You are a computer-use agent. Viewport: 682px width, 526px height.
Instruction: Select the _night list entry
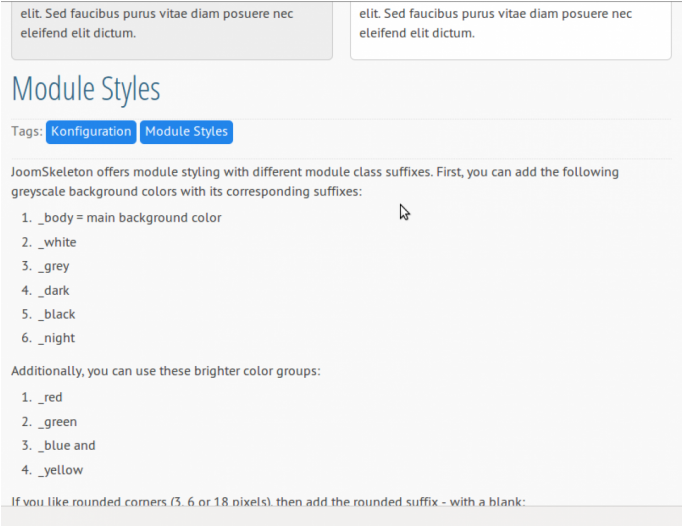coord(57,338)
